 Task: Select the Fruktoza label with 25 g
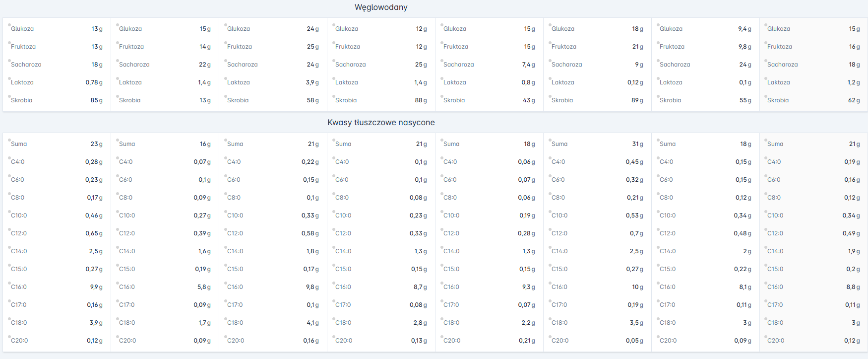coord(240,47)
